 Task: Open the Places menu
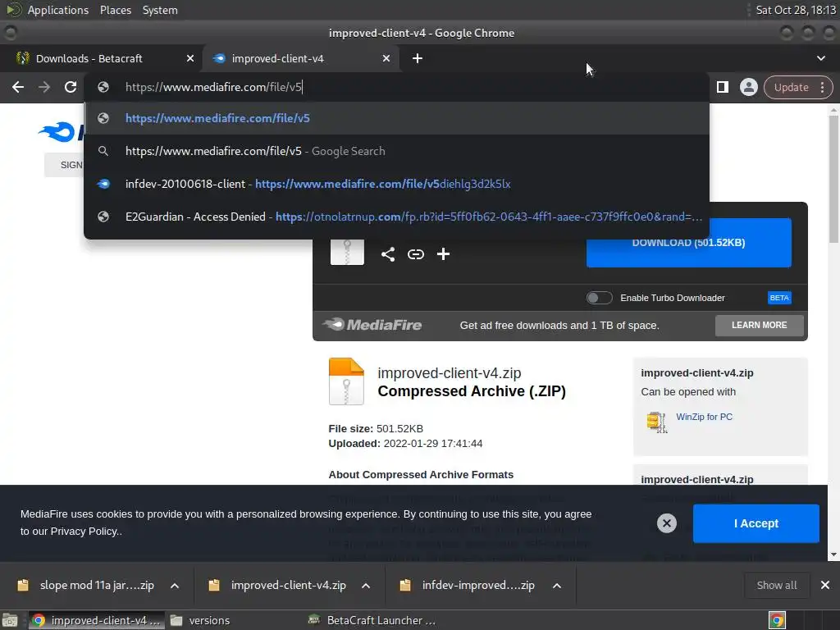pyautogui.click(x=116, y=10)
